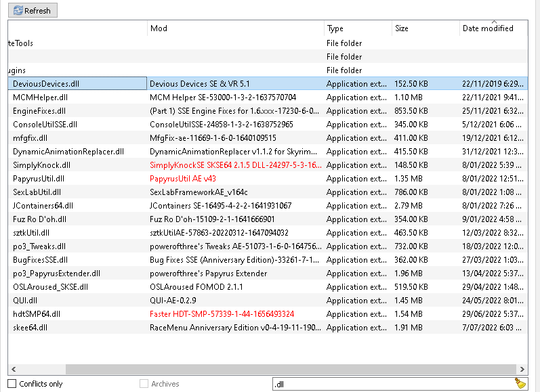This screenshot has width=540, height=392.
Task: Click the Bug Fixes SSE mod cell
Action: pyautogui.click(x=234, y=260)
